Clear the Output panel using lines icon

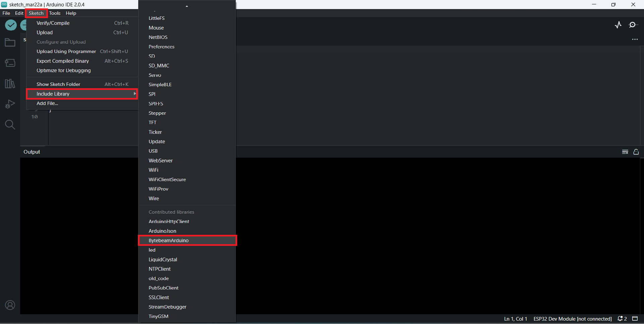625,152
